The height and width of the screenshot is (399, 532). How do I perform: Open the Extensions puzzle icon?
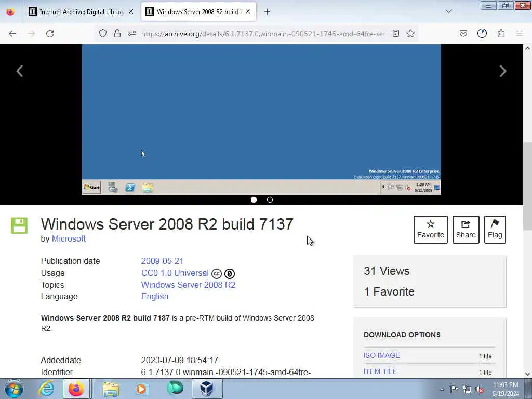[501, 33]
